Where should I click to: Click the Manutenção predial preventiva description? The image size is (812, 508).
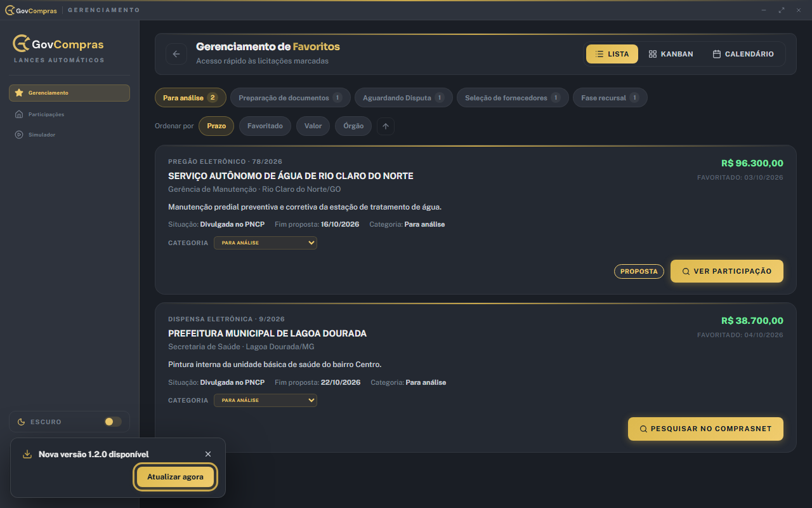click(x=304, y=207)
